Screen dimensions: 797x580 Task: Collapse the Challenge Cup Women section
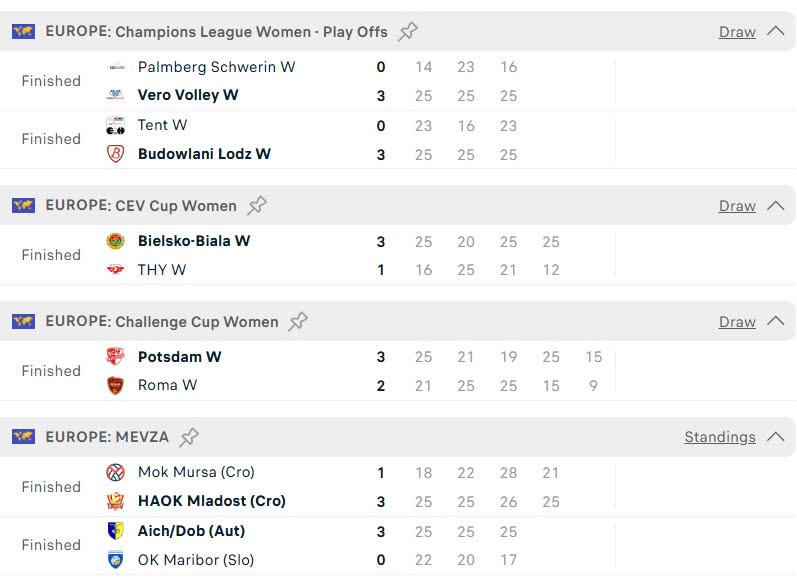[x=776, y=321]
